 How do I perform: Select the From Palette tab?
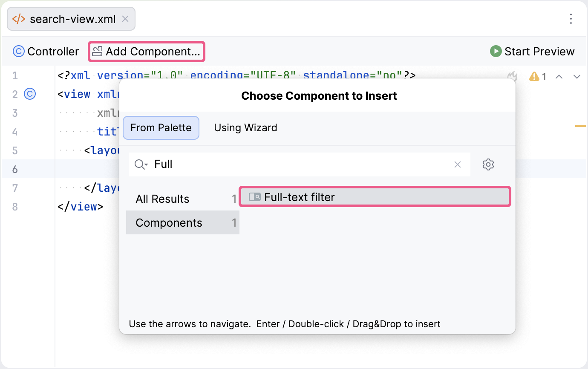coord(161,127)
